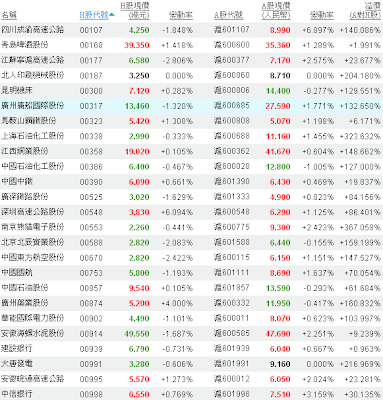
Task: Select stock name 四川成渝高速公路
Action: tap(32, 30)
